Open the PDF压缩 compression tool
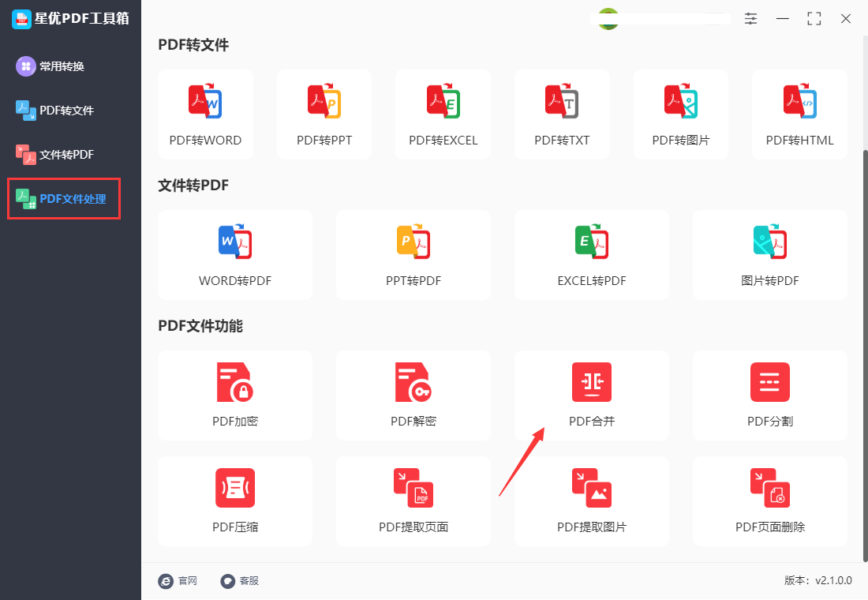Image resolution: width=868 pixels, height=600 pixels. click(234, 501)
